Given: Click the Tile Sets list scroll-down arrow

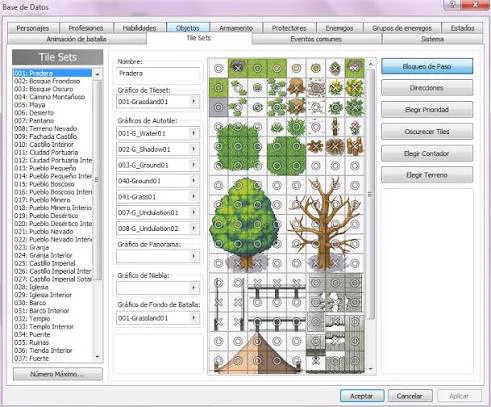Looking at the screenshot, I should pos(97,357).
